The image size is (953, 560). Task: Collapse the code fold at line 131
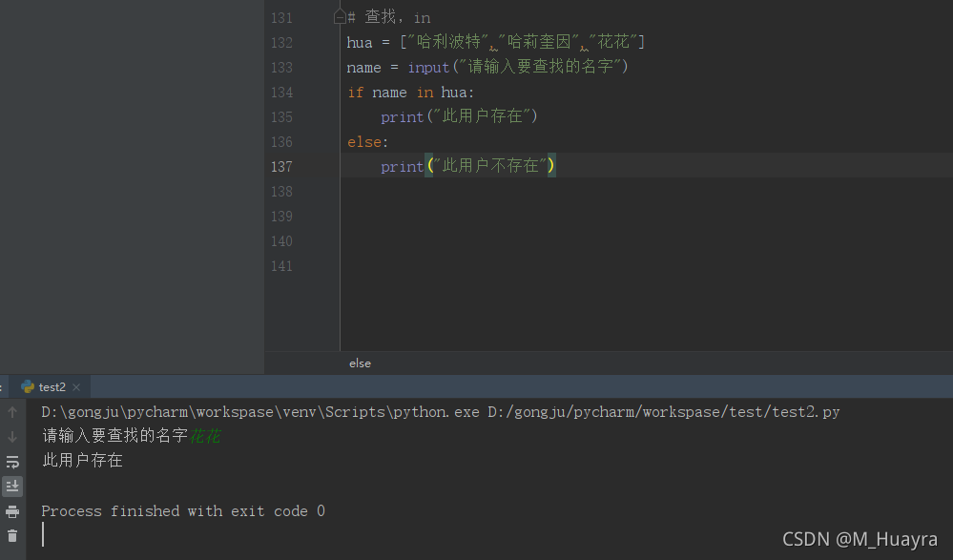(339, 17)
